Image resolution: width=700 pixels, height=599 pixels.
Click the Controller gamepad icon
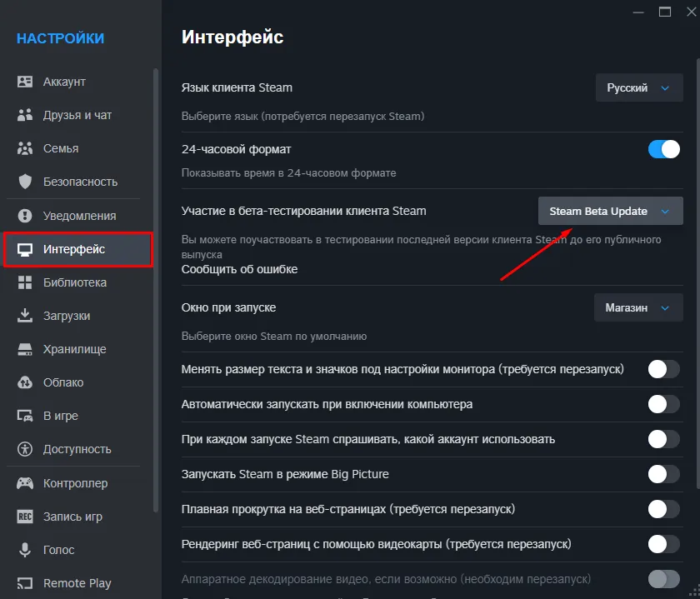pos(25,483)
